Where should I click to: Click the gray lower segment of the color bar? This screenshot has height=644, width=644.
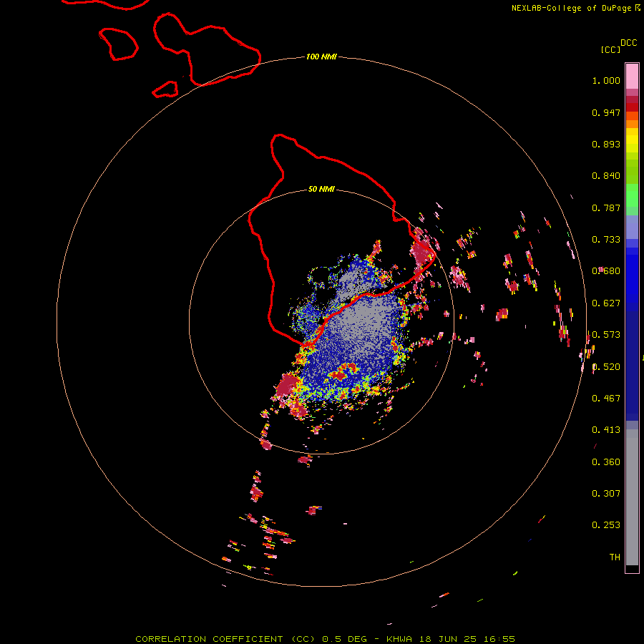coord(632,497)
